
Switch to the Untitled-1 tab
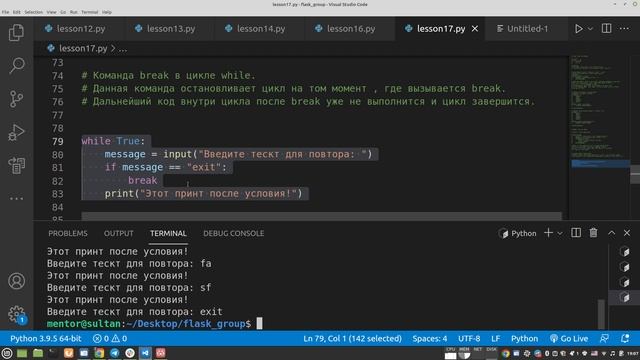527,29
